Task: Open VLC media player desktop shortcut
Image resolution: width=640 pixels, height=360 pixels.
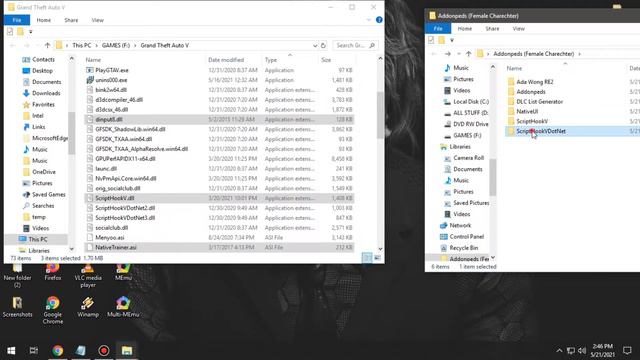Action: tap(88, 276)
